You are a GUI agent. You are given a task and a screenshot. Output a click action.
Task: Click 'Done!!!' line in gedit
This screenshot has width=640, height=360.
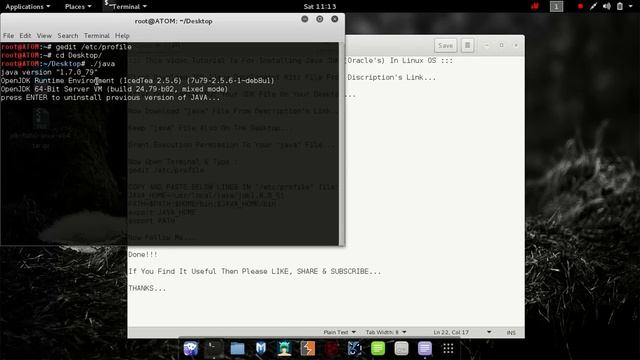(x=143, y=254)
